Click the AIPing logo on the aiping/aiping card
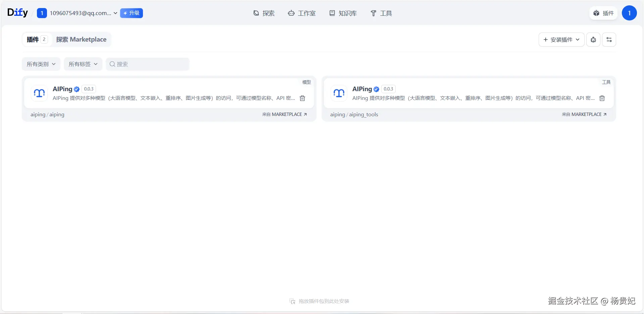644x314 pixels. (x=39, y=93)
